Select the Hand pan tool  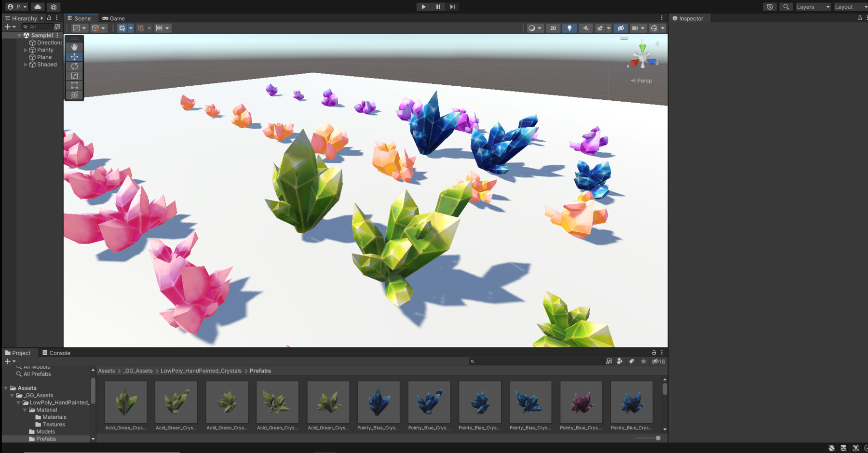[74, 47]
